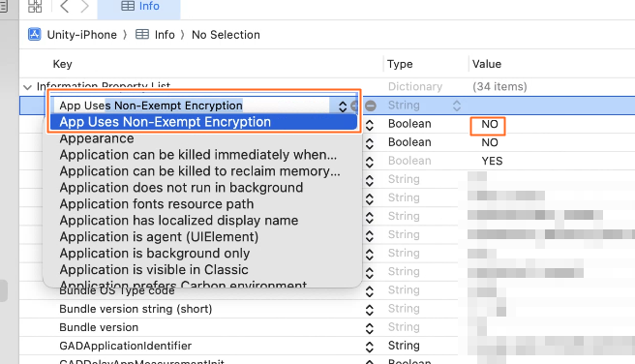Open stepper beside second Boolean row
Screen dimensions: 635x364
370,143
